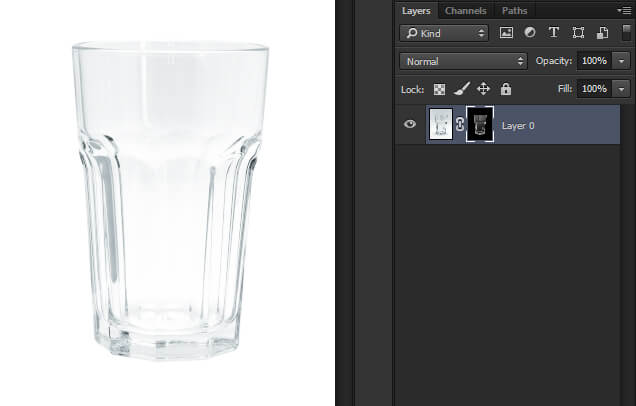636x406 pixels.
Task: Expand the Fill slider arrow
Action: point(623,89)
